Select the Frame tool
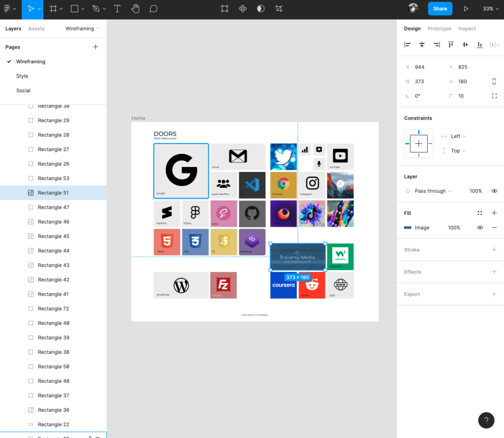This screenshot has width=504, height=438. (x=53, y=9)
